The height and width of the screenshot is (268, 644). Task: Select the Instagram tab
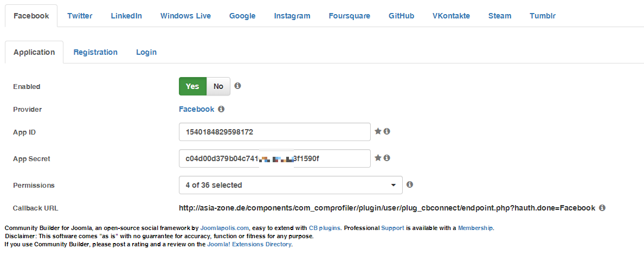coord(292,16)
